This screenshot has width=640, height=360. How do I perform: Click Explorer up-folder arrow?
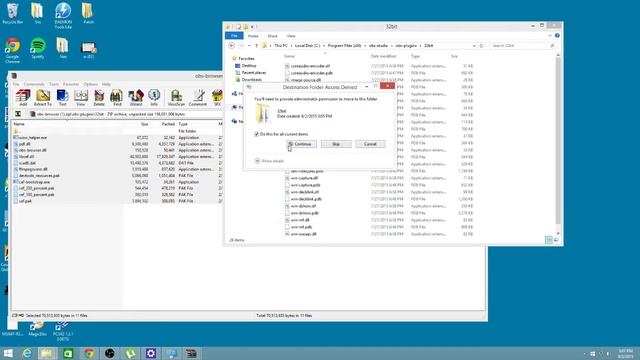(x=256, y=46)
